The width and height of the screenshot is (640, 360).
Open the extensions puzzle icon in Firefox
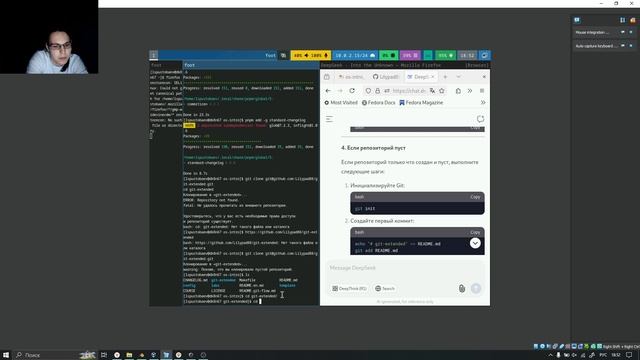pyautogui.click(x=458, y=91)
